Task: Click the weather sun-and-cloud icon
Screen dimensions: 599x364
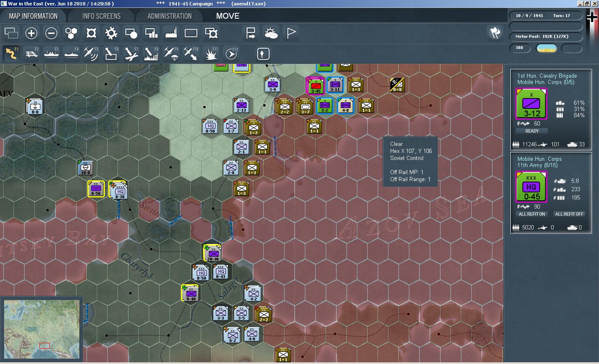Action: pyautogui.click(x=271, y=33)
